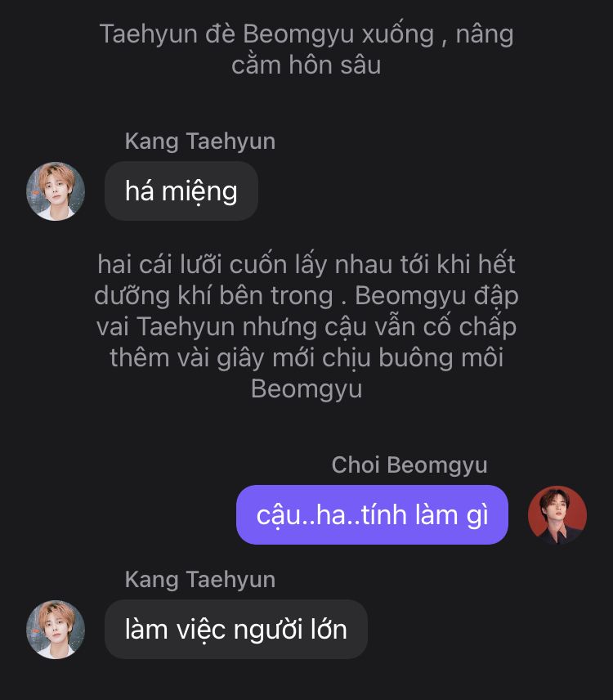Click the narration line "Taehyun đè Beomgyu xuống, nâng"
The image size is (613, 700).
pos(306,34)
